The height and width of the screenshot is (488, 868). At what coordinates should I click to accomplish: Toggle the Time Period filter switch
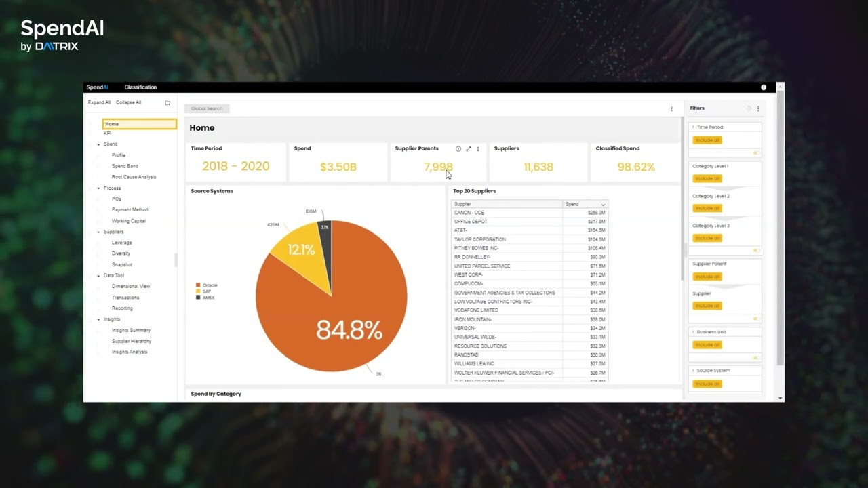(x=756, y=153)
